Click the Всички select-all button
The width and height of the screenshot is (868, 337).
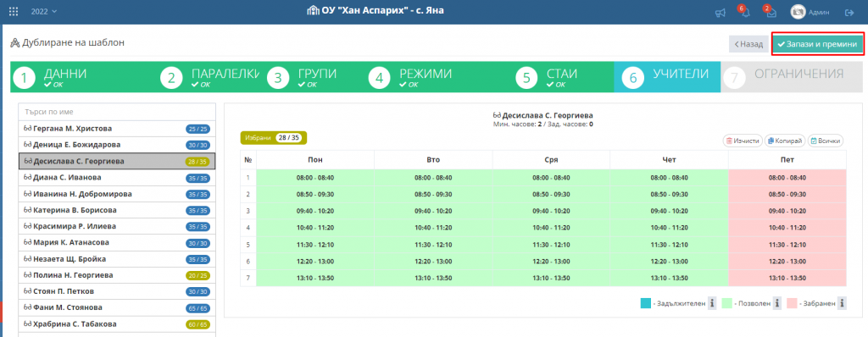tap(826, 141)
